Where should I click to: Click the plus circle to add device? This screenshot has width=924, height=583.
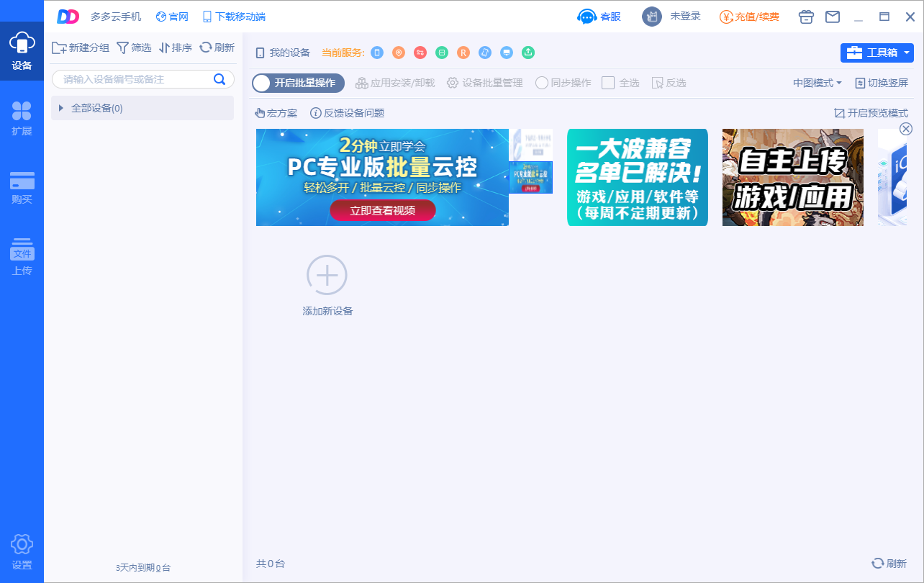click(x=327, y=275)
